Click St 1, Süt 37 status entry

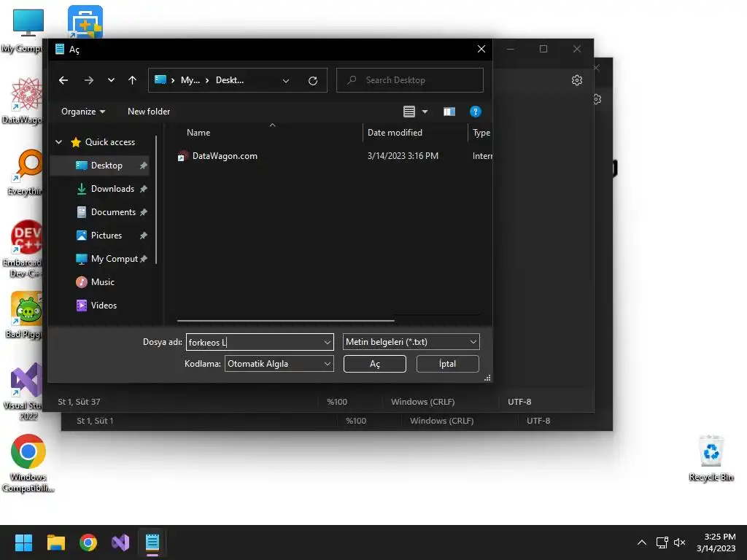tap(79, 402)
